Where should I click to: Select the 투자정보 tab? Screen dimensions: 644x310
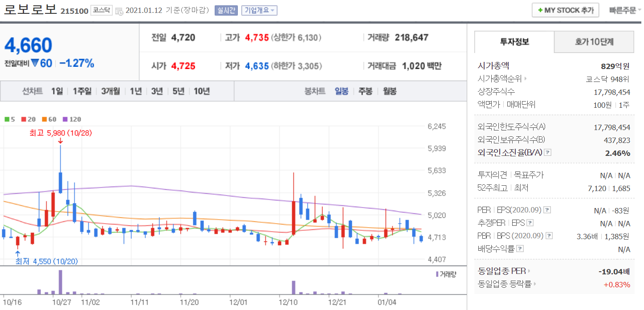pos(514,42)
